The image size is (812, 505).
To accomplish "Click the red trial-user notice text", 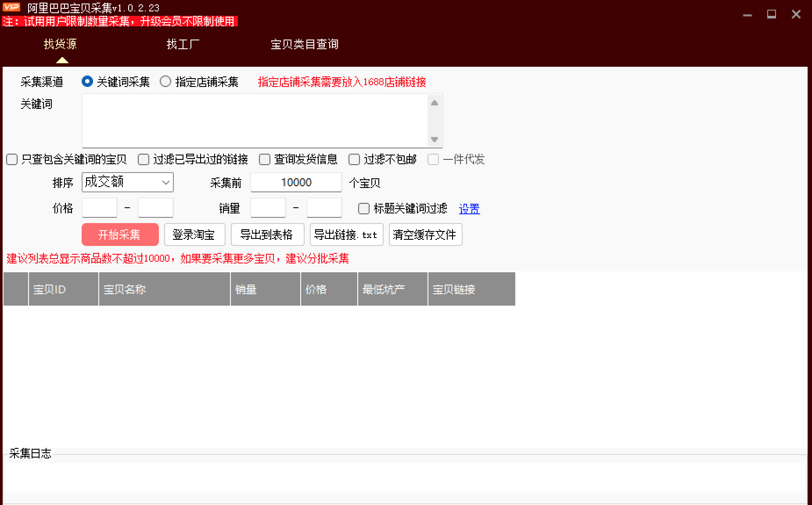I will click(120, 21).
